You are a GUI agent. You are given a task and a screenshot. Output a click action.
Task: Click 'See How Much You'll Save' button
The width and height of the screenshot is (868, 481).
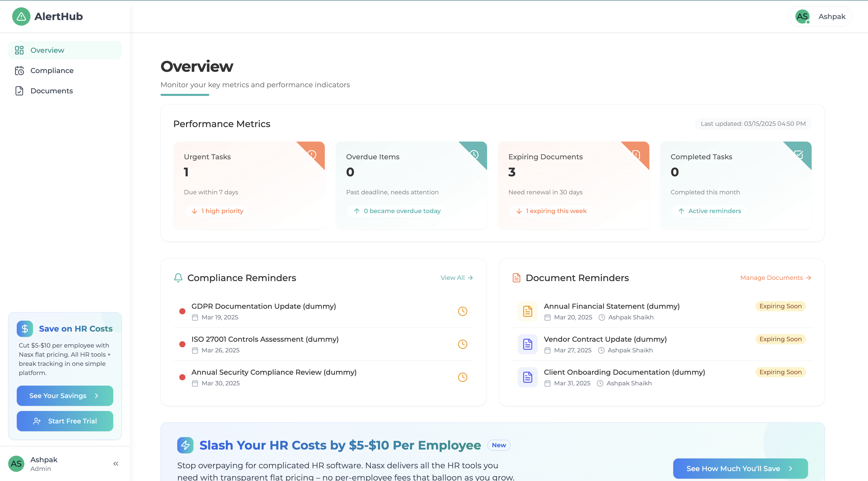click(740, 469)
